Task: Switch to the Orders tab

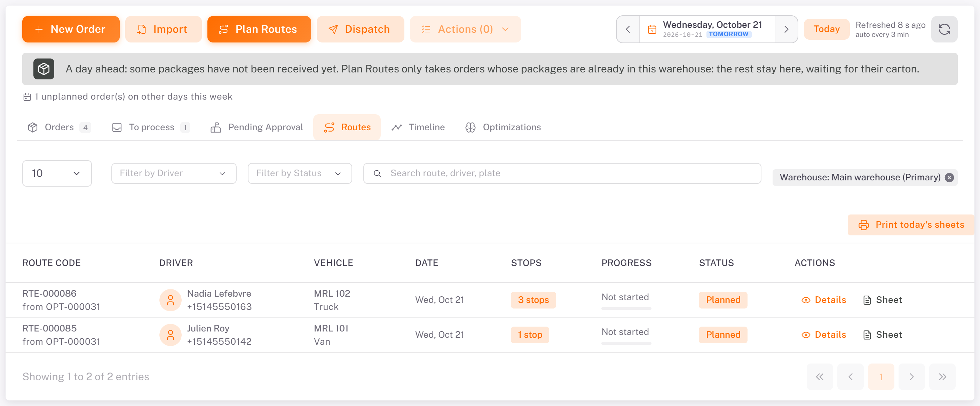Action: pos(59,127)
